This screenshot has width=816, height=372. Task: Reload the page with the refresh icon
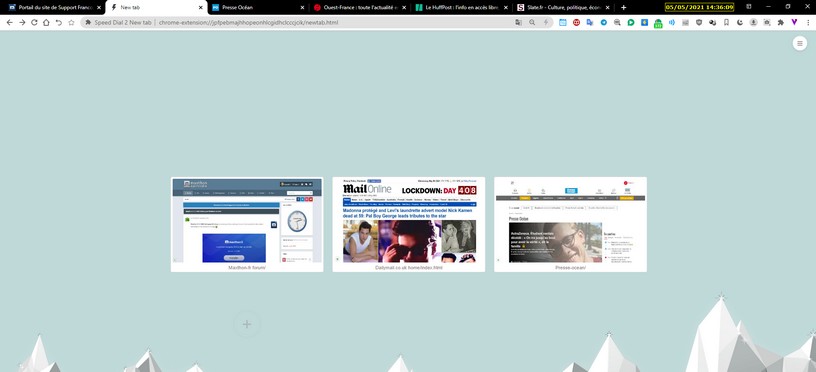click(34, 22)
